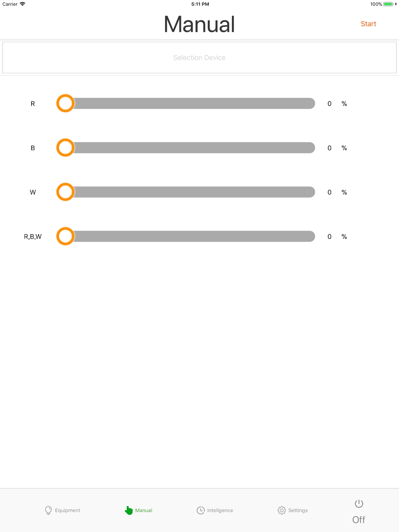Select the Manual tab label
399x532 pixels.
[144, 510]
